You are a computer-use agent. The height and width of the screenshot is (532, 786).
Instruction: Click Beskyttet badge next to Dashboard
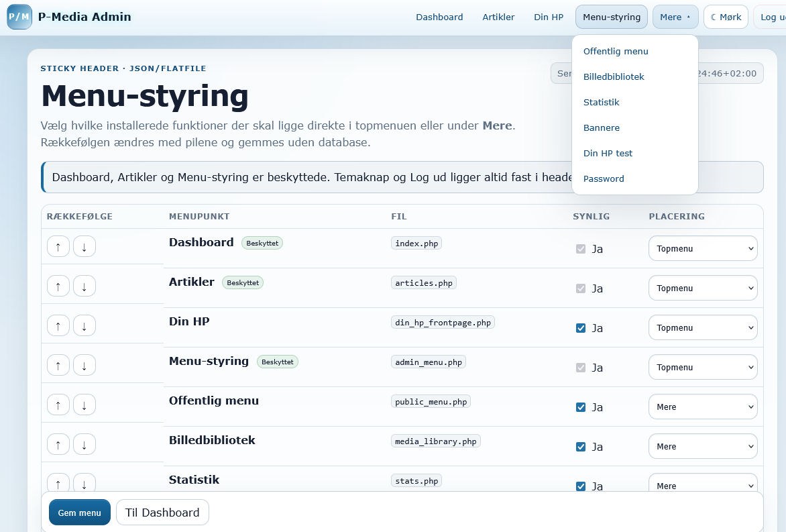point(262,243)
